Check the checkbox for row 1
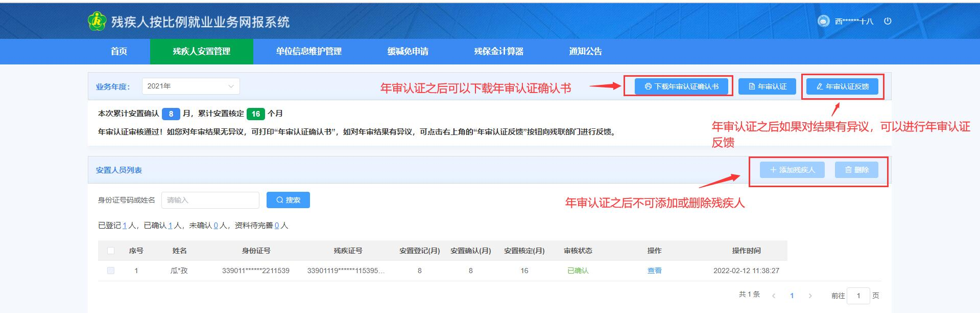The width and height of the screenshot is (980, 313). 111,271
